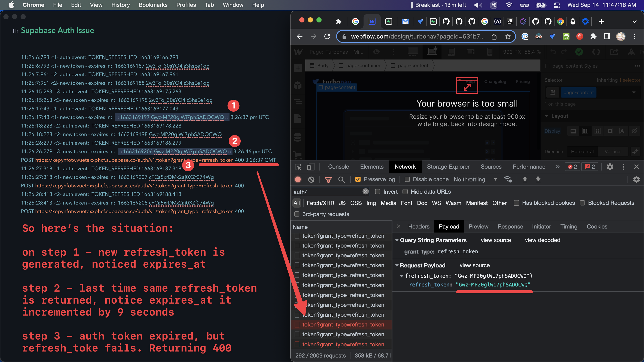Screen dimensions: 644x362
Task: Bookmark this page with star icon
Action: (507, 36)
